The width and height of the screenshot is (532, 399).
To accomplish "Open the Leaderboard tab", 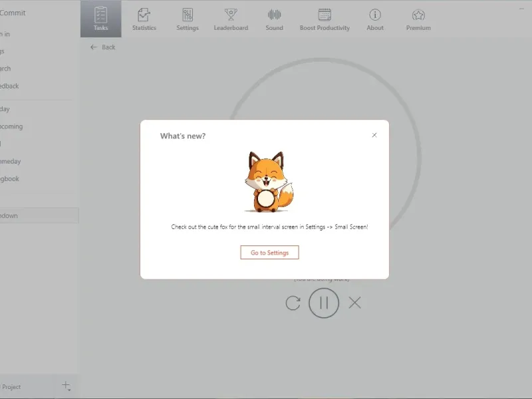I will 231,19.
